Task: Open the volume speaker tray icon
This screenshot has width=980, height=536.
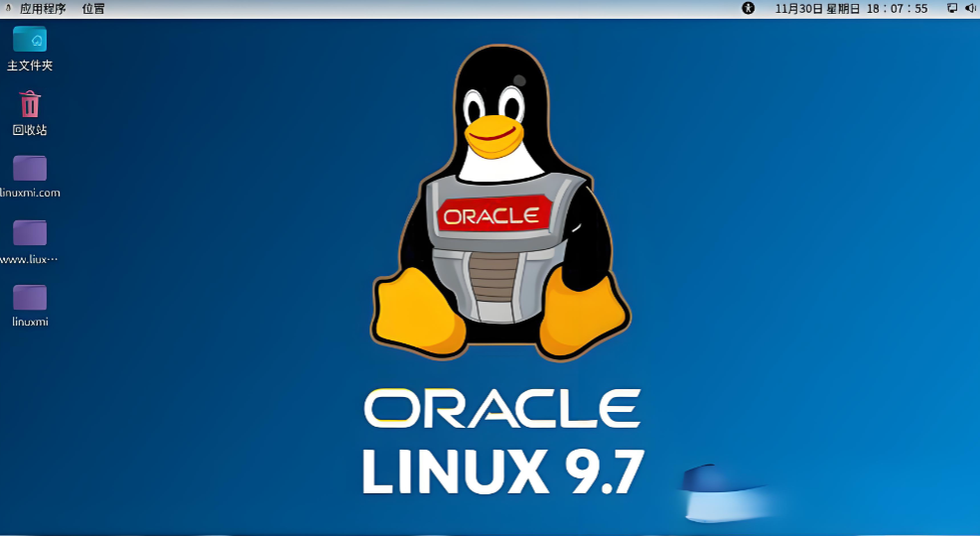Action: click(971, 8)
